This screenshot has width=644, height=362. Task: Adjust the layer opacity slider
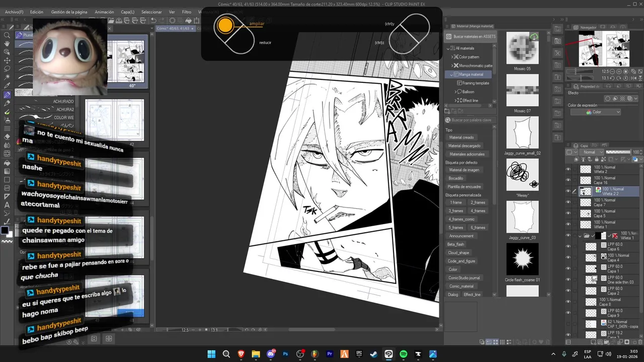tap(618, 152)
